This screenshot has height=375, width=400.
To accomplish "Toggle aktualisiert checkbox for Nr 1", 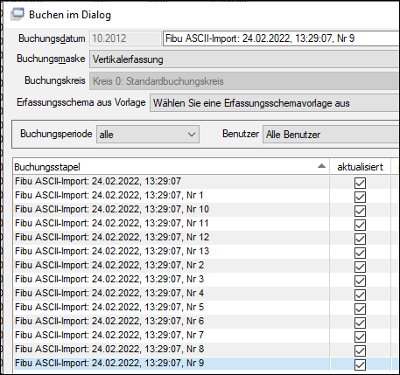I will point(360,197).
